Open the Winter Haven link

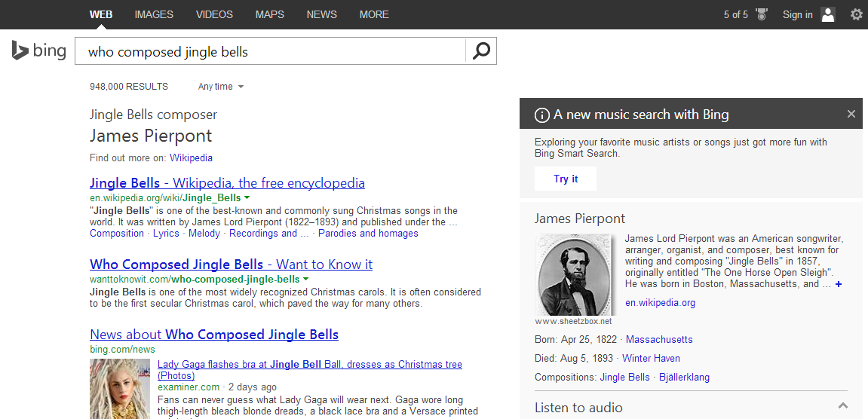click(651, 358)
